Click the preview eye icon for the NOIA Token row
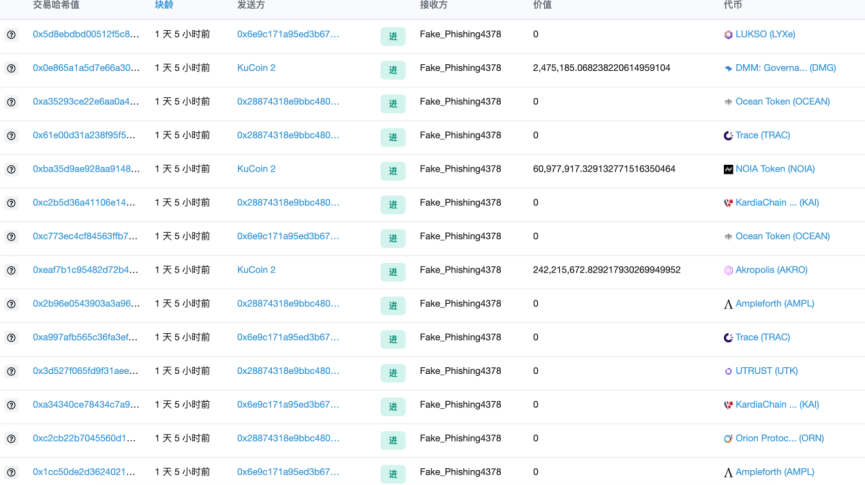The width and height of the screenshot is (865, 485). tap(11, 169)
